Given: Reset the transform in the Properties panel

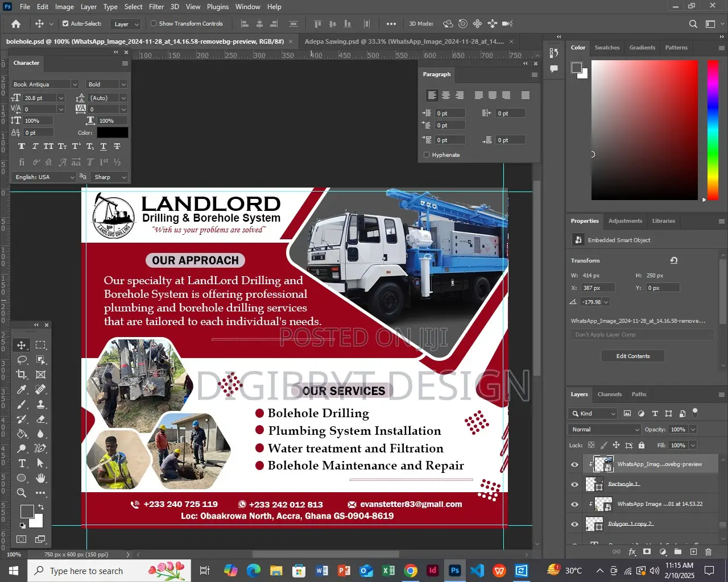Looking at the screenshot, I should coord(674,260).
